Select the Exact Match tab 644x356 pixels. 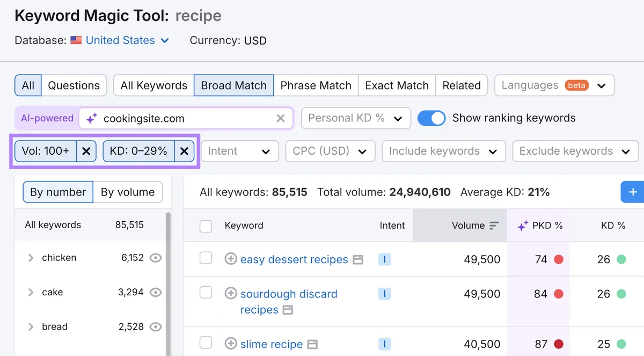[397, 85]
